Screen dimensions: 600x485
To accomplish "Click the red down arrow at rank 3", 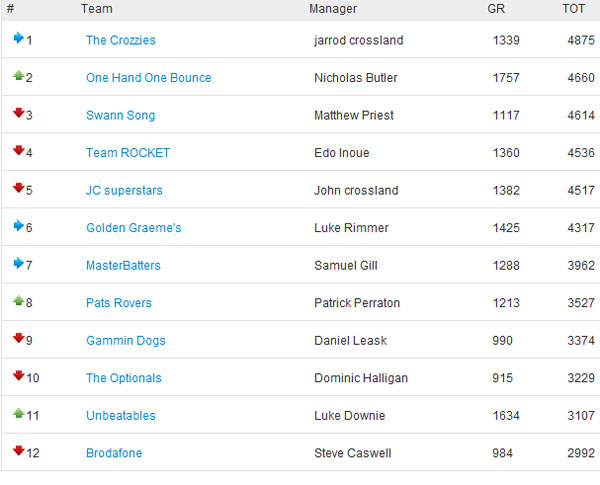I will [x=18, y=114].
